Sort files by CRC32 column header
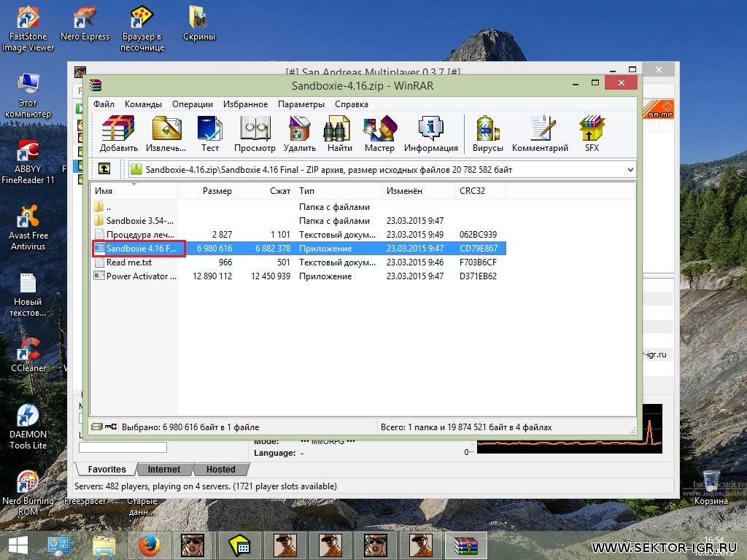 (480, 190)
